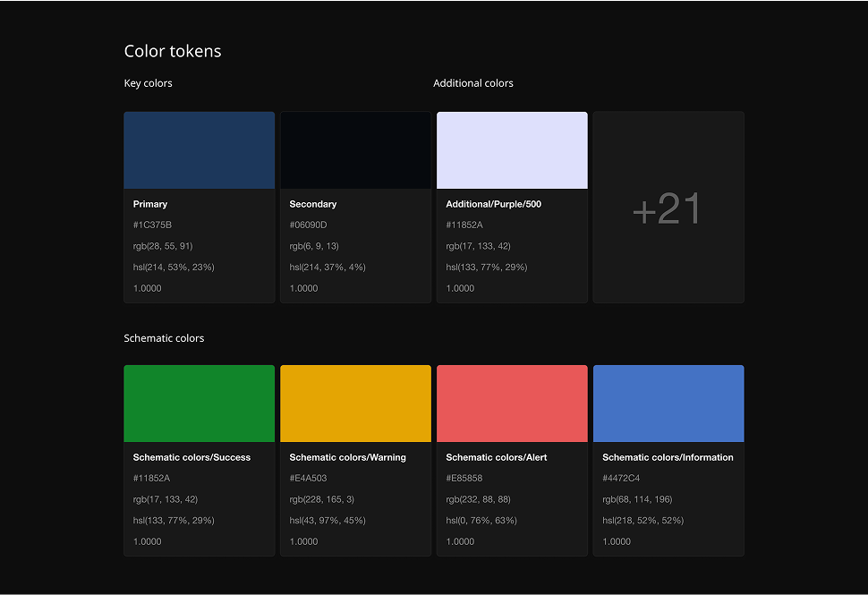Select the value hsl(43, 97%, 45%)
Viewport: 868px width, 595px height.
coord(328,520)
